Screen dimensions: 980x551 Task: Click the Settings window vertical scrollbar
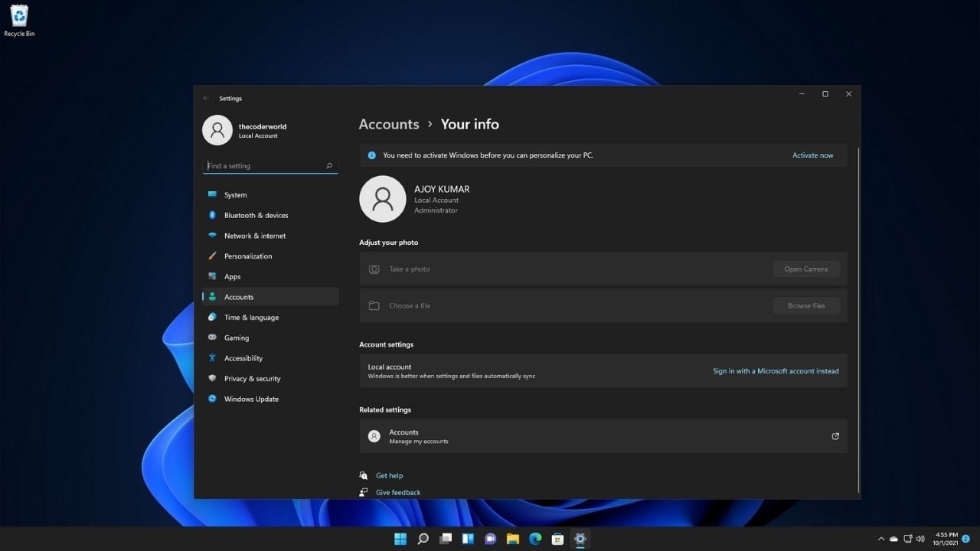[858, 319]
